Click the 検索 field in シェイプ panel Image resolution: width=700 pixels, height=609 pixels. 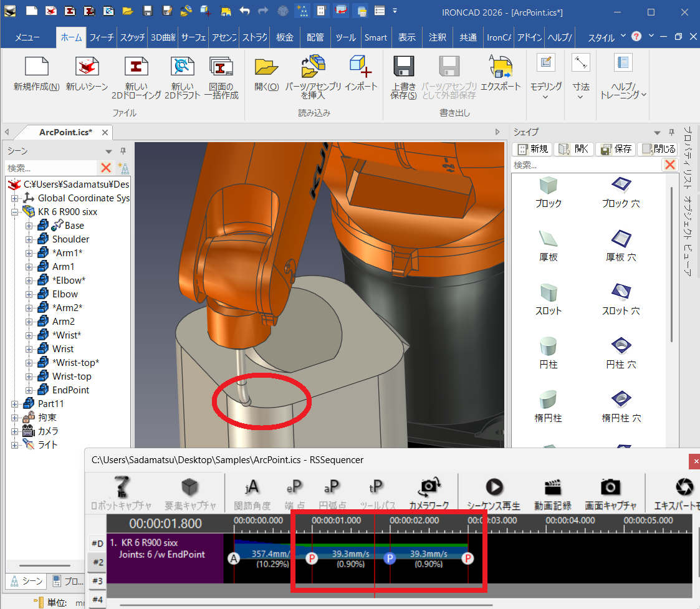(586, 165)
